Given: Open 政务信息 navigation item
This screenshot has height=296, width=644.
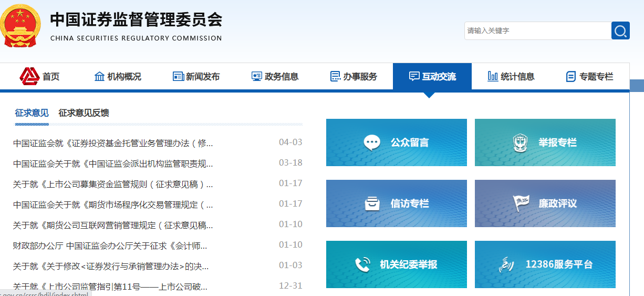Looking at the screenshot, I should 282,77.
